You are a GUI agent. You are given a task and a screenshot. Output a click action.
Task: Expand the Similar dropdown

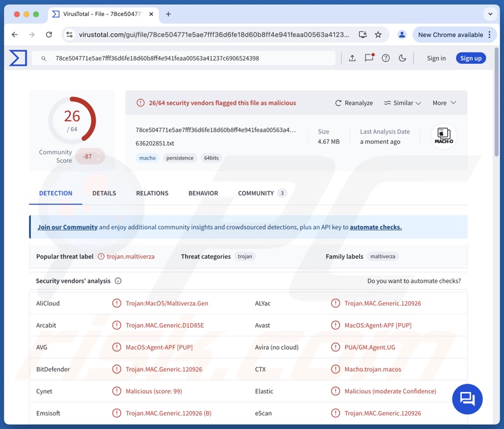click(403, 103)
